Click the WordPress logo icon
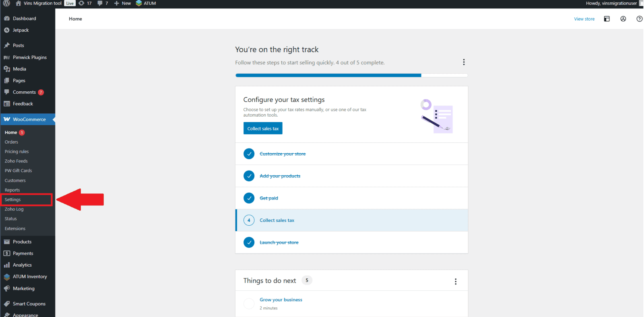Viewport: 644px width, 317px height. click(x=6, y=3)
